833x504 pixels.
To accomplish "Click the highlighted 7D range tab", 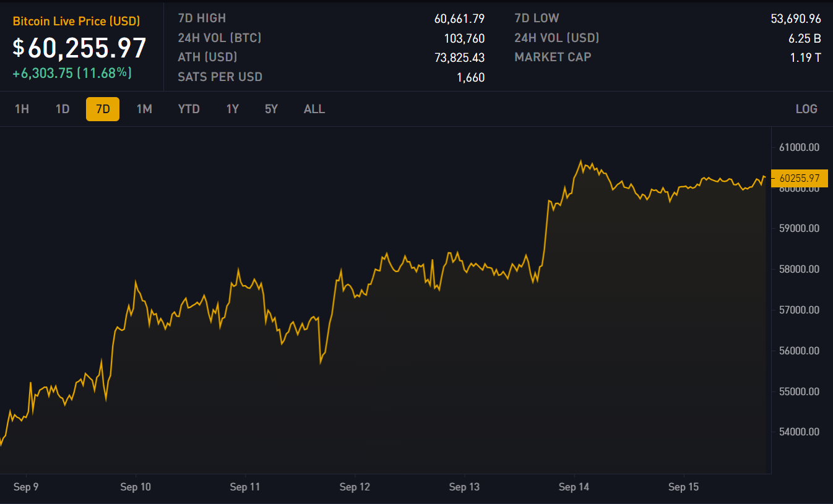I will [x=103, y=109].
